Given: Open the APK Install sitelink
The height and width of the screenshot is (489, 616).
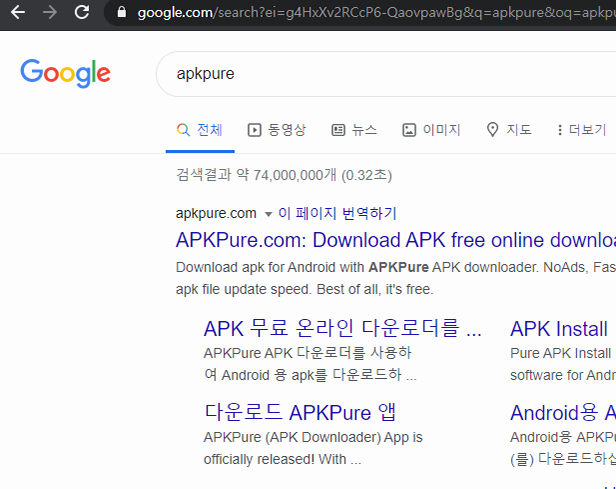Looking at the screenshot, I should pos(559,329).
